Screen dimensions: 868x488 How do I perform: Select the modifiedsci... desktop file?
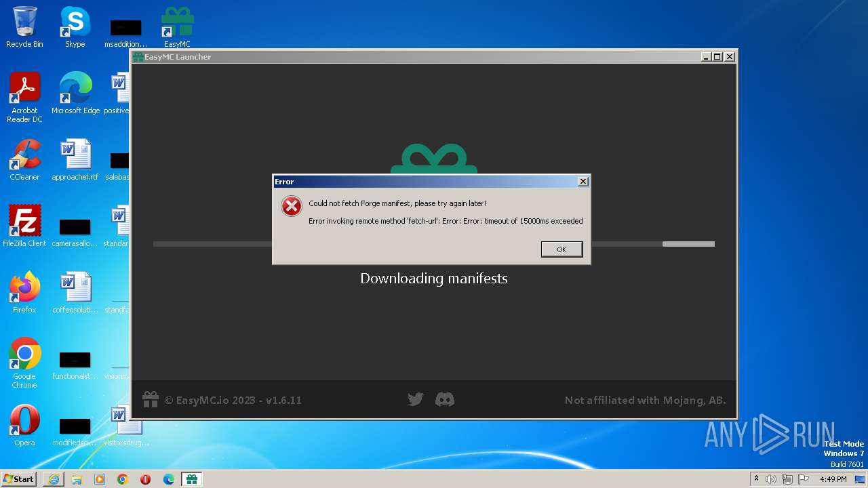coord(75,431)
